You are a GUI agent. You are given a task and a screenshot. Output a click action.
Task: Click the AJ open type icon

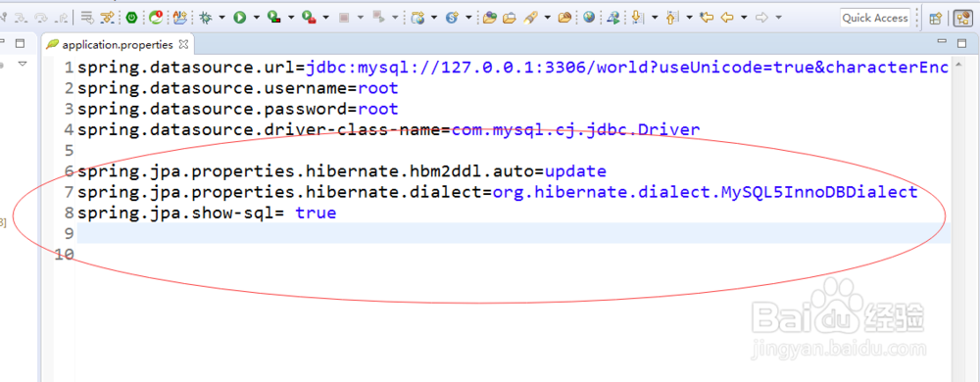click(x=180, y=18)
